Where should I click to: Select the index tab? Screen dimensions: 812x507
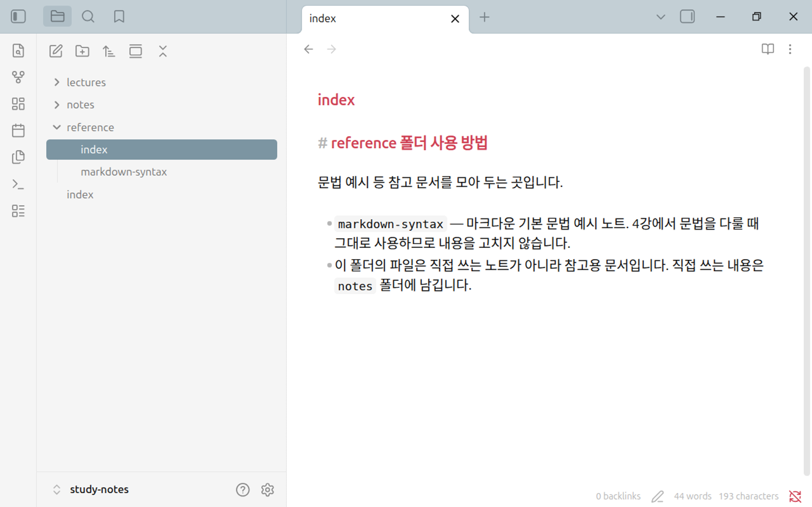point(385,19)
